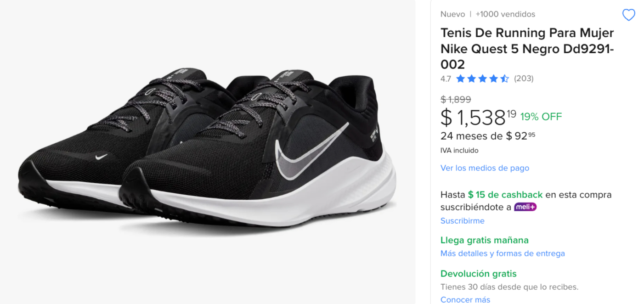Click the star rating icons
The image size is (644, 304).
click(482, 79)
